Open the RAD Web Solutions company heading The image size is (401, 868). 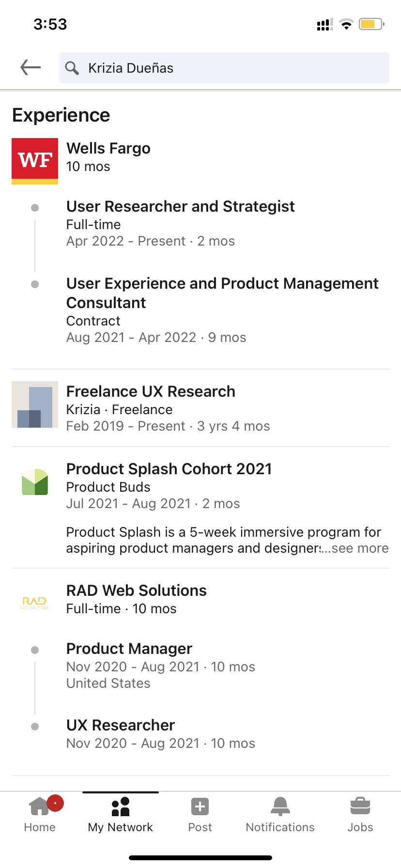pos(136,590)
